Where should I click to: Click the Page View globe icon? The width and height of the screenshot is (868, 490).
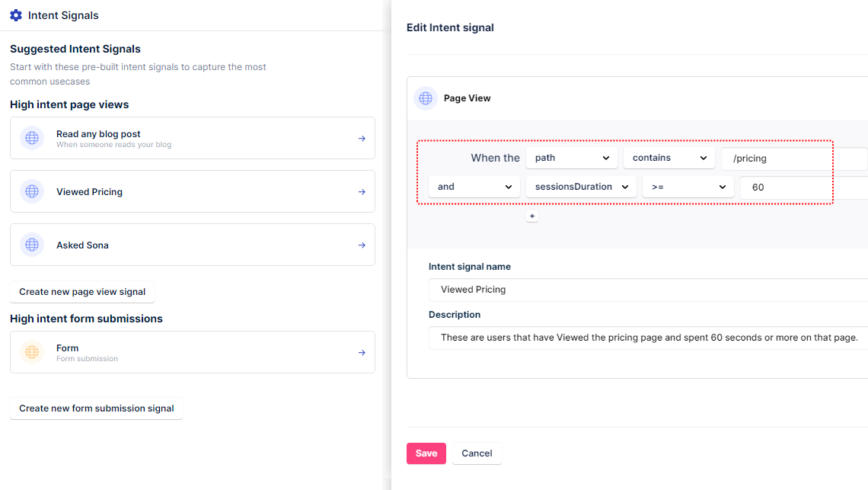(x=425, y=98)
